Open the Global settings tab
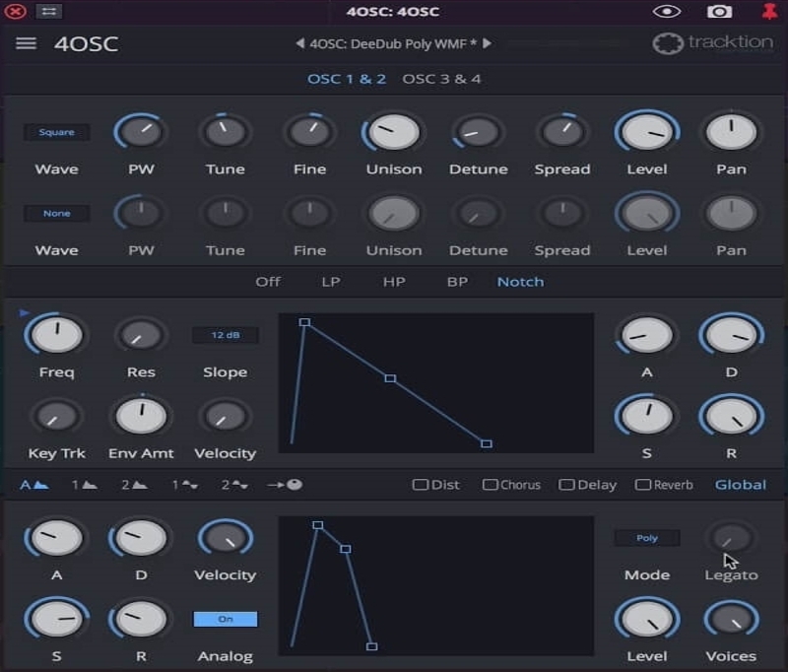This screenshot has width=788, height=672. point(741,485)
